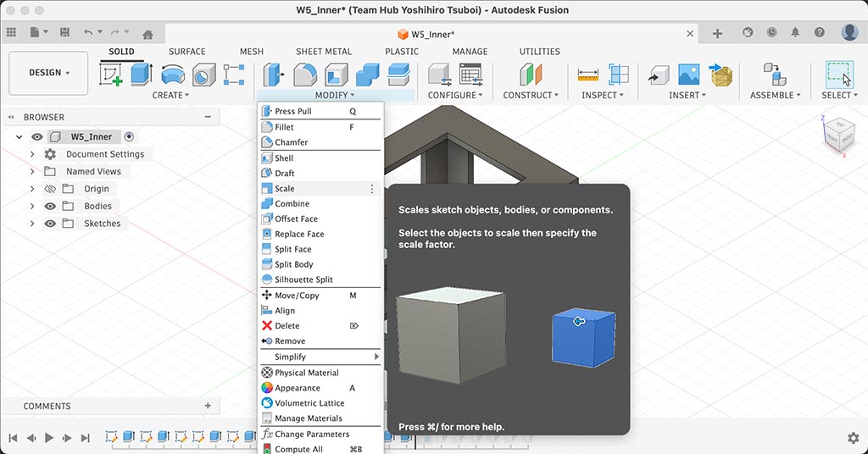Open the INSPECT dropdown menu
Screen dimensions: 868x454
click(x=603, y=95)
